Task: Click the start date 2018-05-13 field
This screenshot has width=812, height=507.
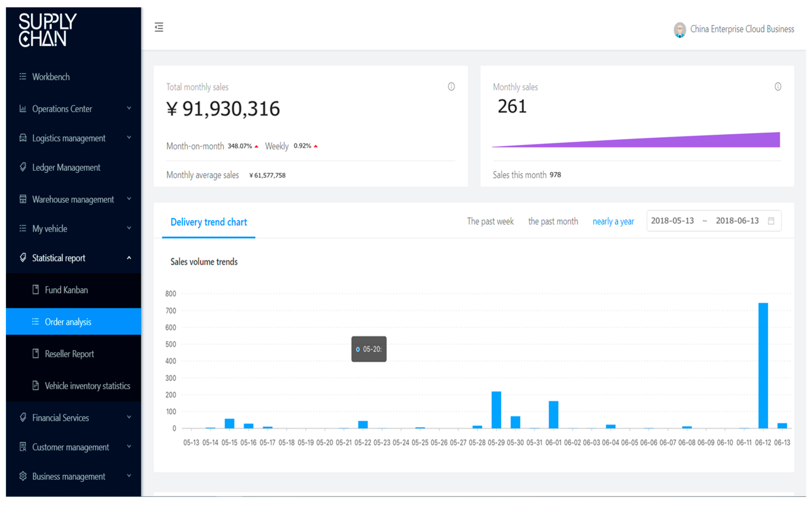Action: [672, 221]
